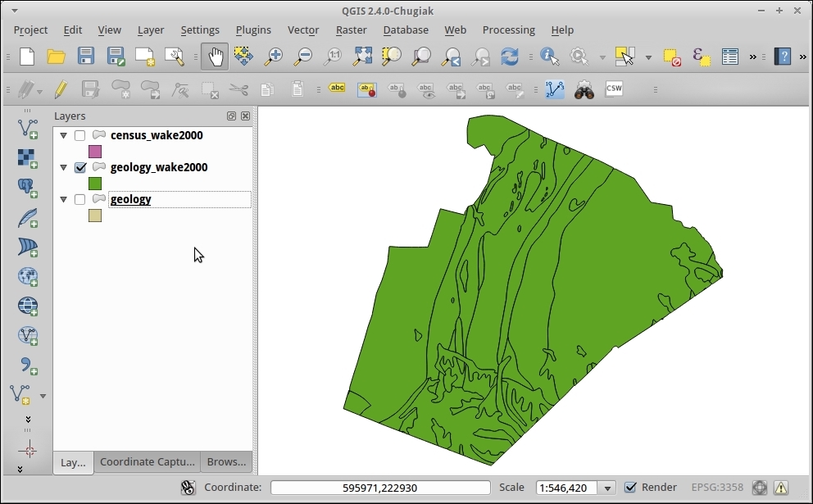This screenshot has width=813, height=504.
Task: Click the Zoom In magnifier tool
Action: pos(273,57)
